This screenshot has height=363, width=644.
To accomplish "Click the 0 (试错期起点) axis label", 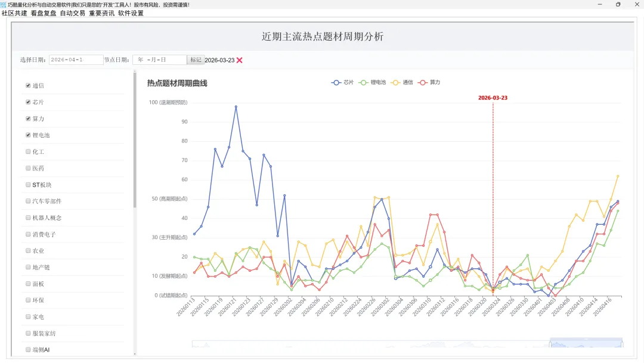I will [171, 295].
